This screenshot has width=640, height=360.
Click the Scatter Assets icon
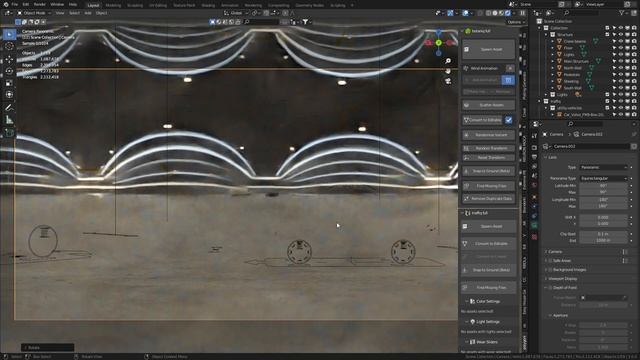466,105
